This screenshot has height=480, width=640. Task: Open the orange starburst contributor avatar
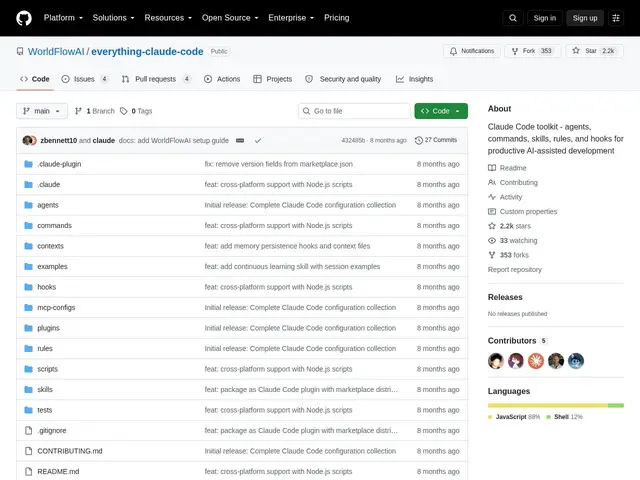536,361
